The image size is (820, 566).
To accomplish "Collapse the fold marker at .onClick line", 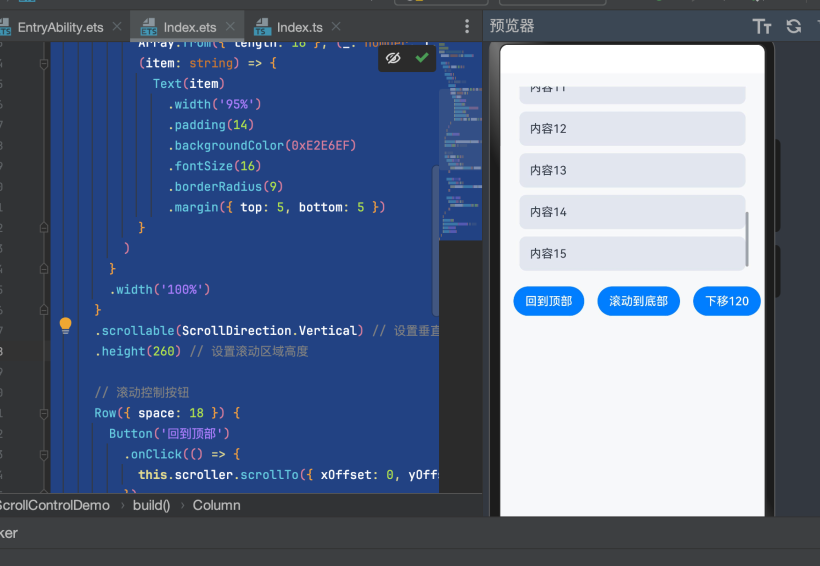I will (x=44, y=455).
